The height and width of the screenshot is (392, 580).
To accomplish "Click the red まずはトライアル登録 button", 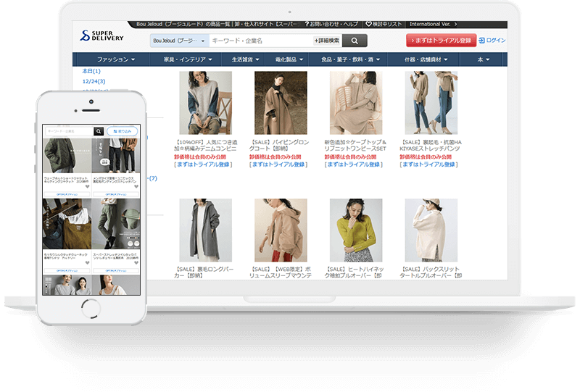I will (x=440, y=41).
